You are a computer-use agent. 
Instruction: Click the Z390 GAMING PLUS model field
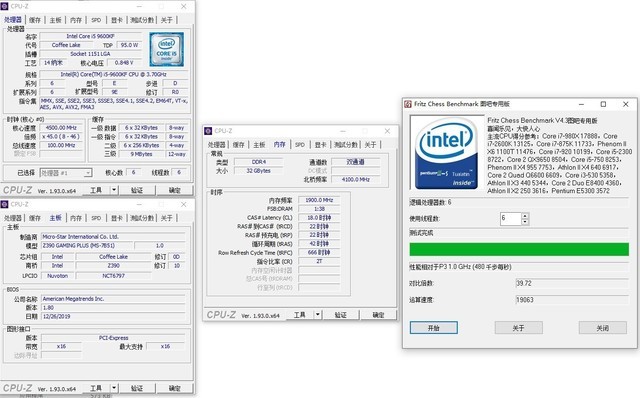(x=87, y=245)
